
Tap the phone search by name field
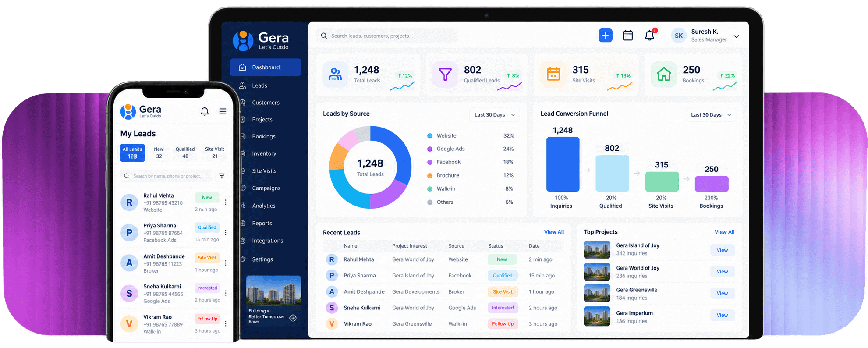click(x=166, y=176)
